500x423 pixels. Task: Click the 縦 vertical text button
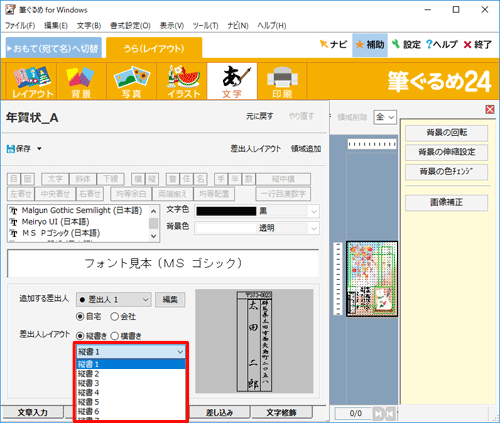pos(152,179)
